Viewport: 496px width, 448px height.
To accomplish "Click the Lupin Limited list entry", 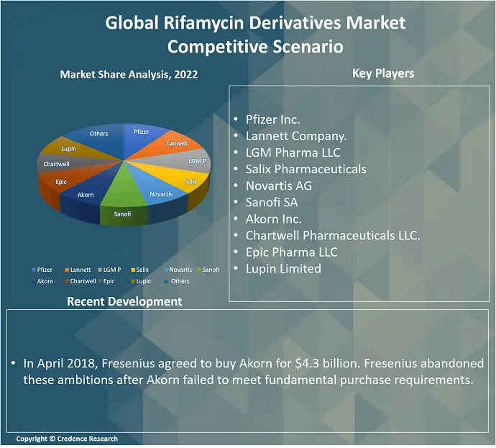I will pos(283,268).
